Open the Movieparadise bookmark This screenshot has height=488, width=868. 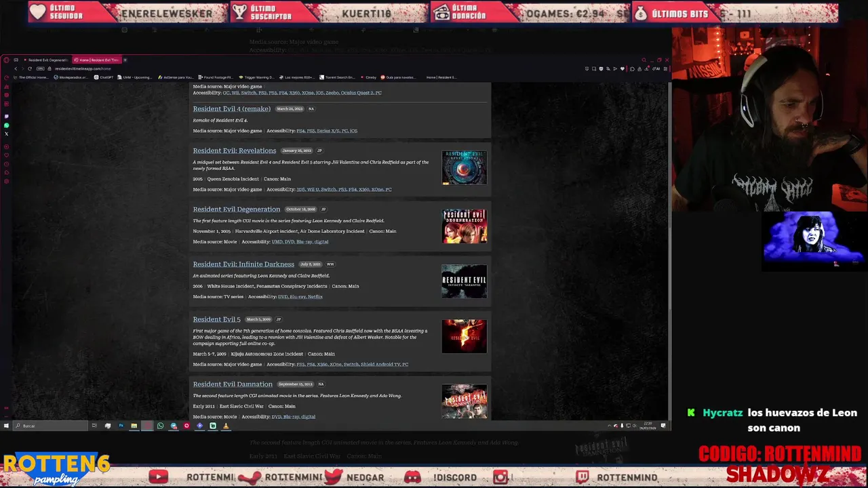[x=71, y=77]
